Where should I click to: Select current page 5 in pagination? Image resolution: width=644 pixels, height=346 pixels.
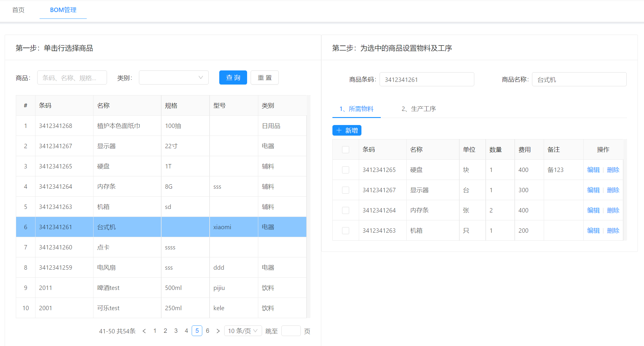click(197, 331)
